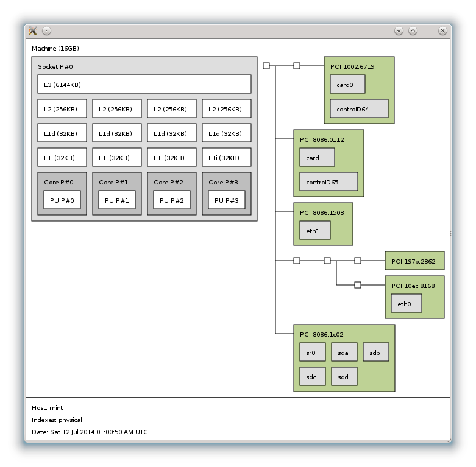The image size is (476, 467).
Task: Click the PU P#0 box
Action: click(62, 200)
